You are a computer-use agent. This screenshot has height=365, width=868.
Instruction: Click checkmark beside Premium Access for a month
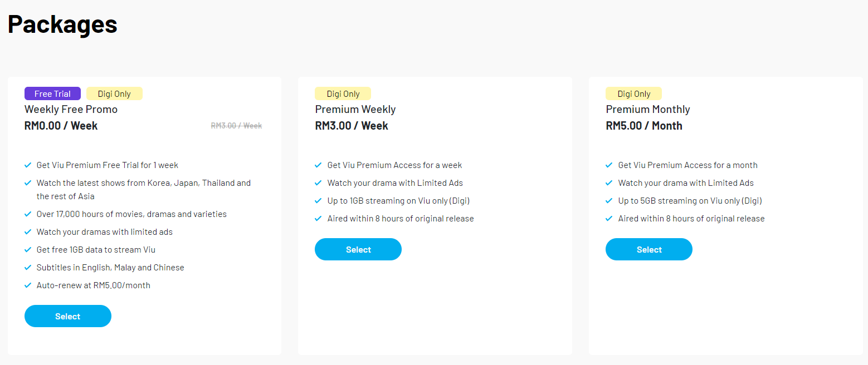tap(609, 165)
